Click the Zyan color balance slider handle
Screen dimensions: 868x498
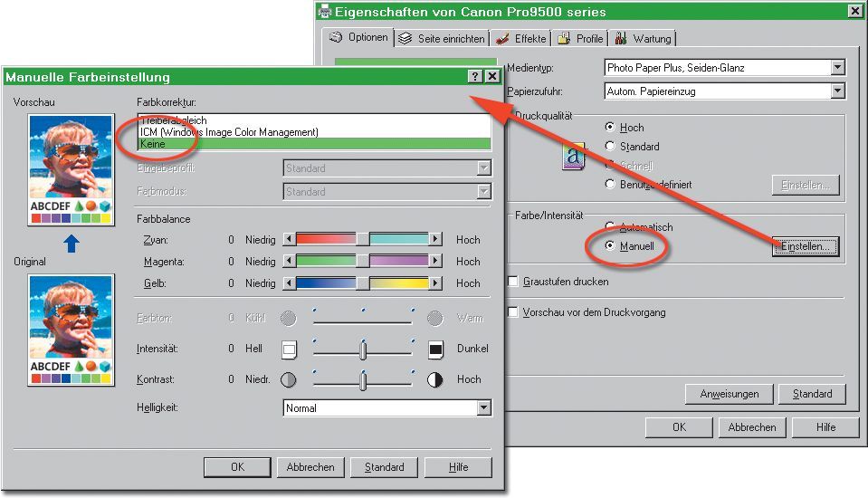(363, 239)
